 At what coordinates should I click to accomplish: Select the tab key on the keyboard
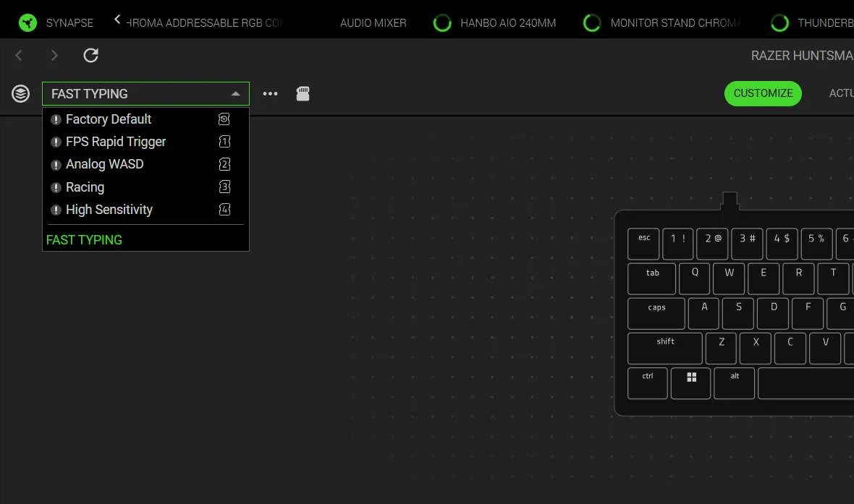pyautogui.click(x=652, y=278)
